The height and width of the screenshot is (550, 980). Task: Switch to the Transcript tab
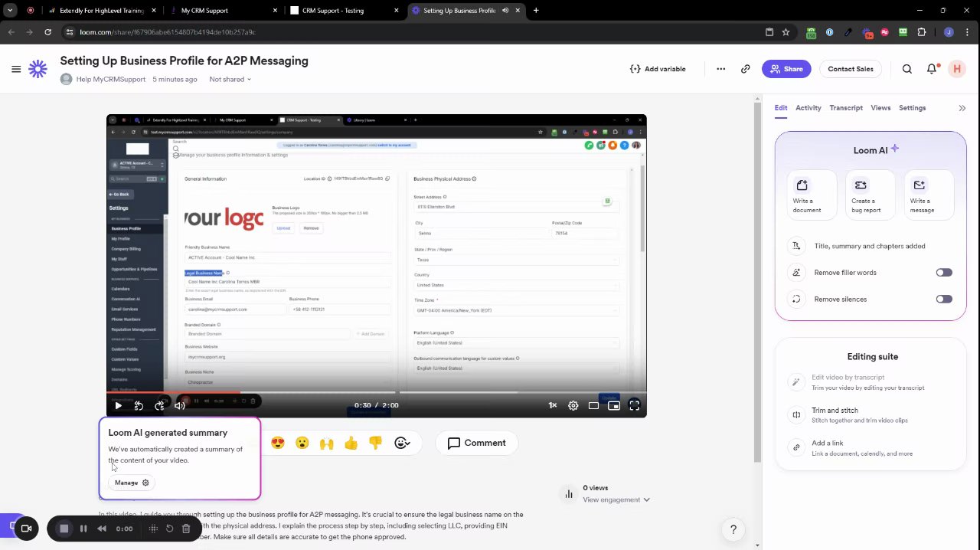(846, 108)
